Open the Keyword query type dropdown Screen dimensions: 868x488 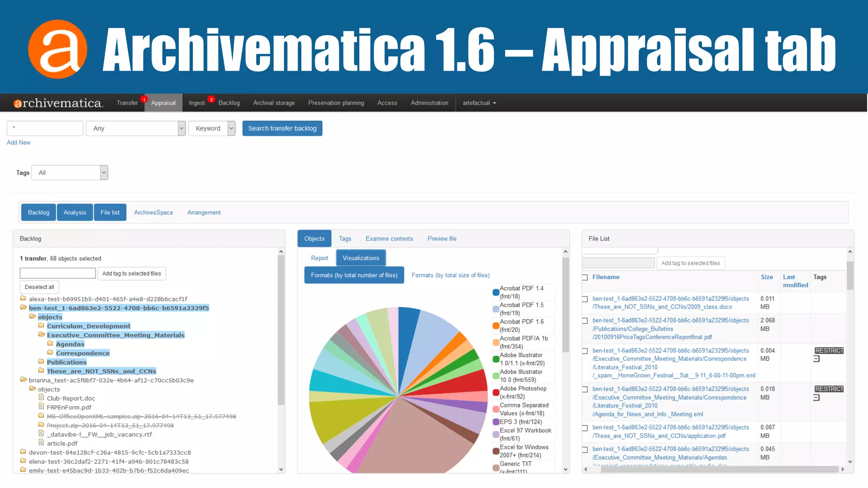click(212, 128)
